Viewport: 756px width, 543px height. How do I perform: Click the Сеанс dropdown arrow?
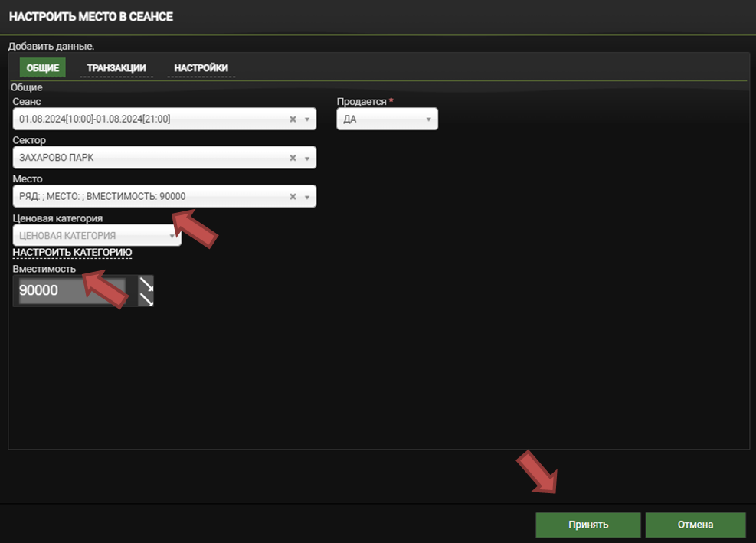coord(307,119)
